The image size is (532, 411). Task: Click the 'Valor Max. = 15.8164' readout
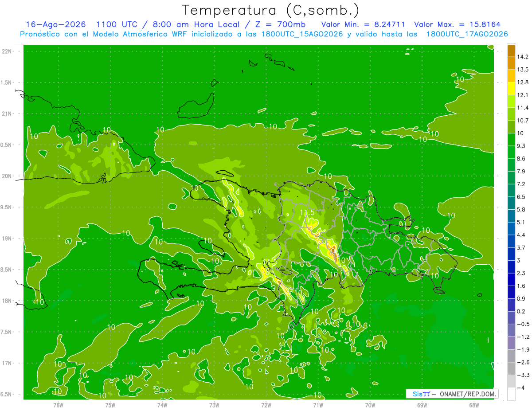point(458,24)
